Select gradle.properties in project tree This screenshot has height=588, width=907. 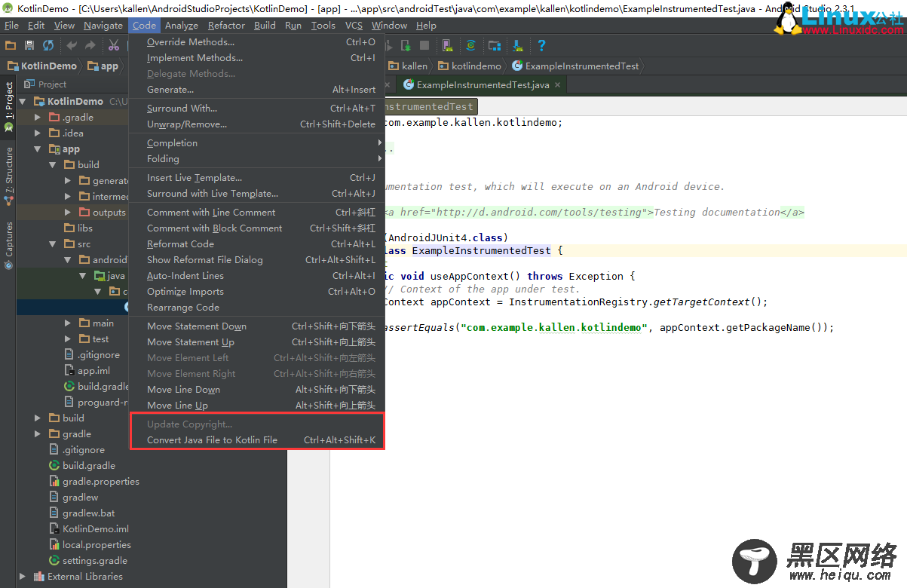[x=94, y=482]
